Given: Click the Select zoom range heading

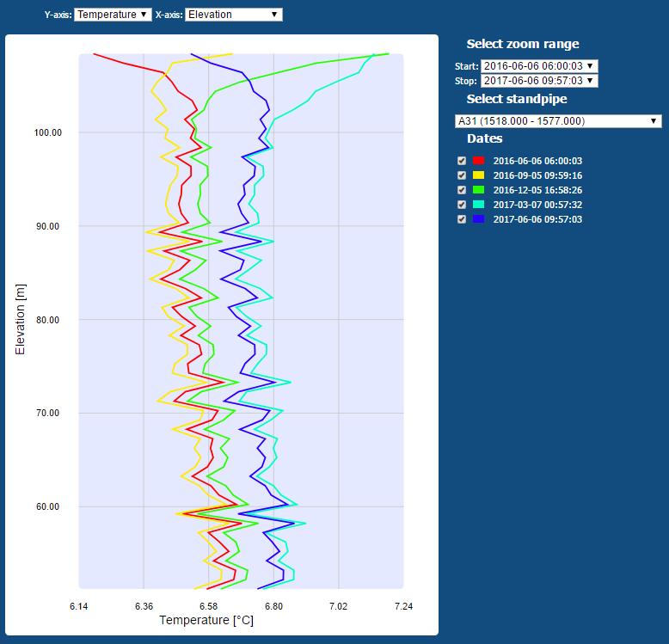Looking at the screenshot, I should 523,44.
